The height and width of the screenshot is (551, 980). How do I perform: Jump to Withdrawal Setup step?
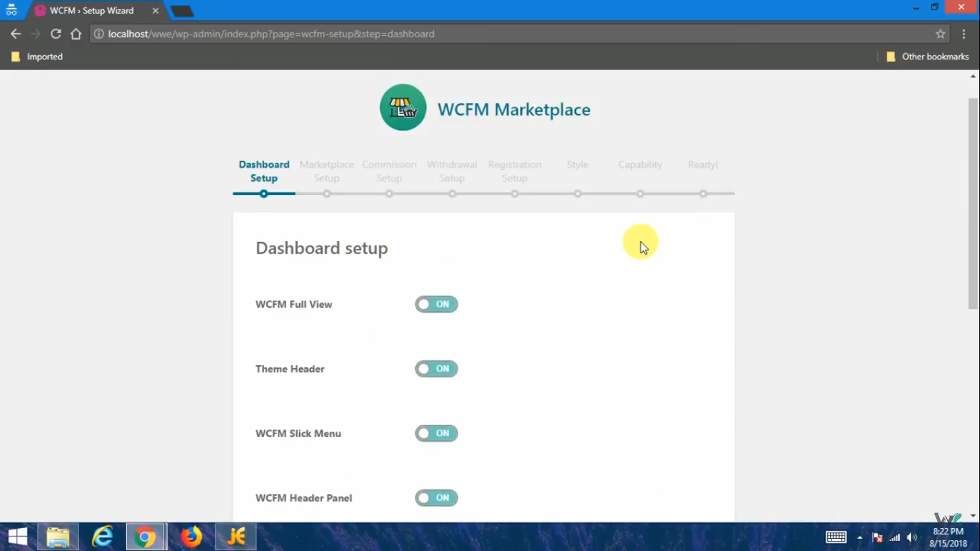(x=452, y=171)
